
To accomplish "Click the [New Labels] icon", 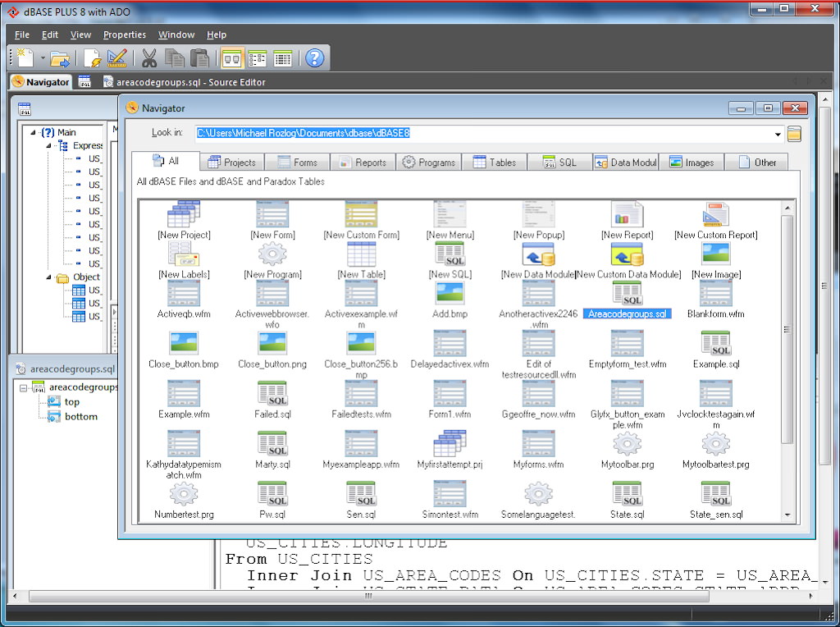I will click(184, 254).
